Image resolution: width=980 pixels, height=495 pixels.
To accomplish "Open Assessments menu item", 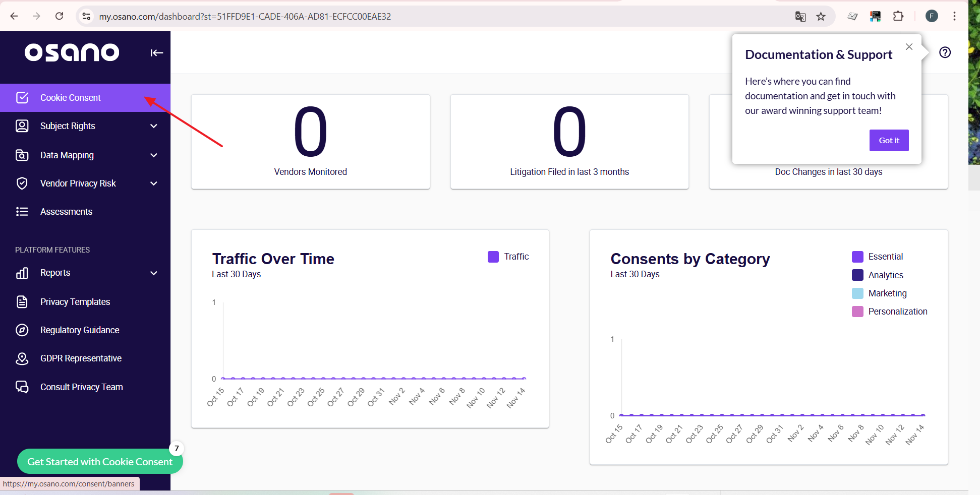I will pyautogui.click(x=85, y=212).
